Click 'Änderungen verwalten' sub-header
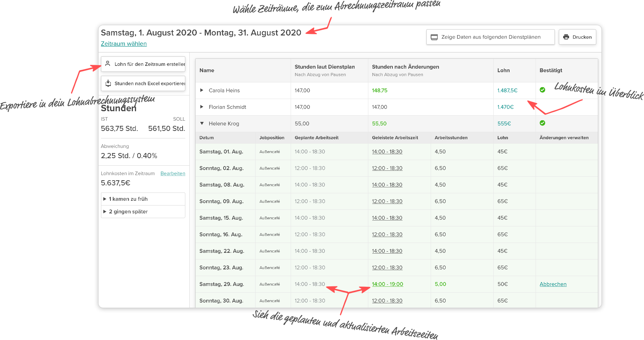This screenshot has height=340, width=644. (564, 138)
